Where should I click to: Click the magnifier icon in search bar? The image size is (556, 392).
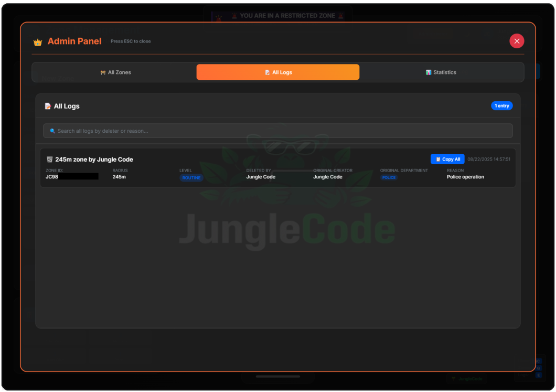52,131
